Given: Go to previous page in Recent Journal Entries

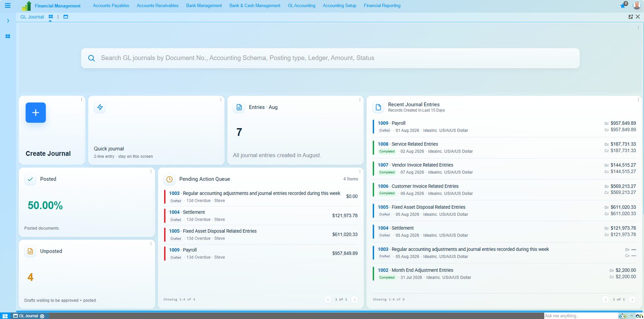Looking at the screenshot, I should tap(606, 299).
